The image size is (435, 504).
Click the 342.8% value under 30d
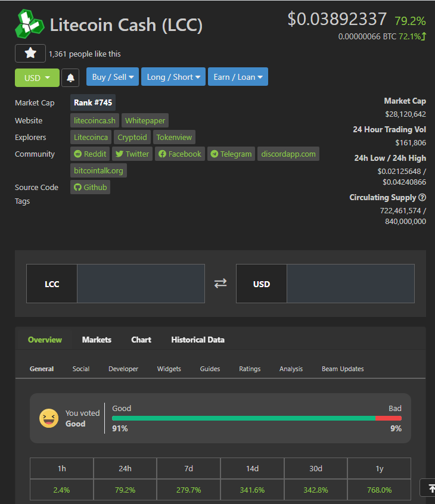pyautogui.click(x=316, y=490)
